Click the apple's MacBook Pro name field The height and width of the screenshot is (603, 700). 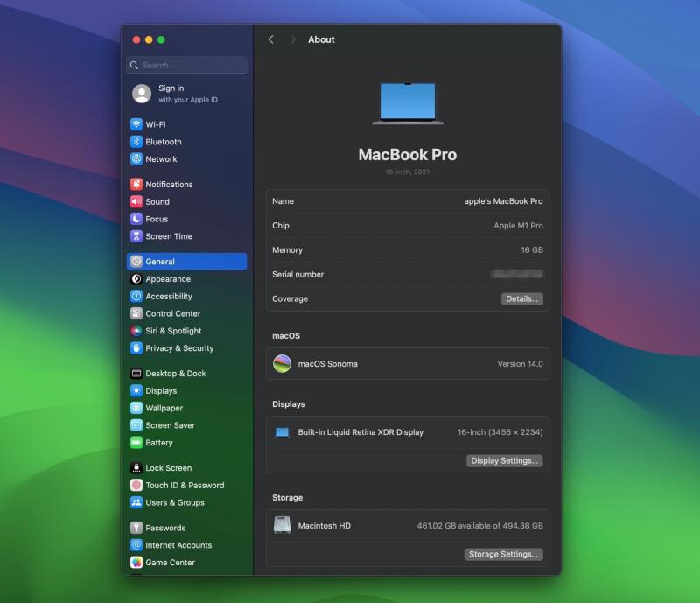click(x=503, y=201)
